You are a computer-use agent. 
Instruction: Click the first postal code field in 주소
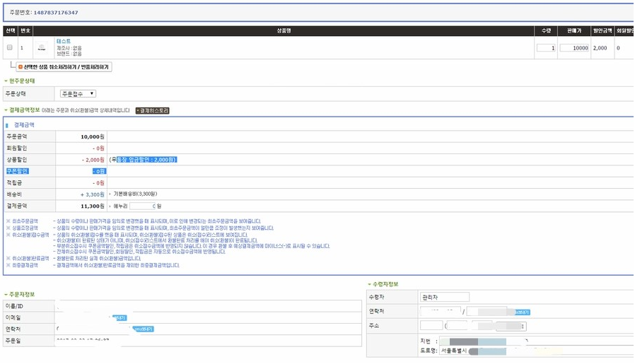431,326
